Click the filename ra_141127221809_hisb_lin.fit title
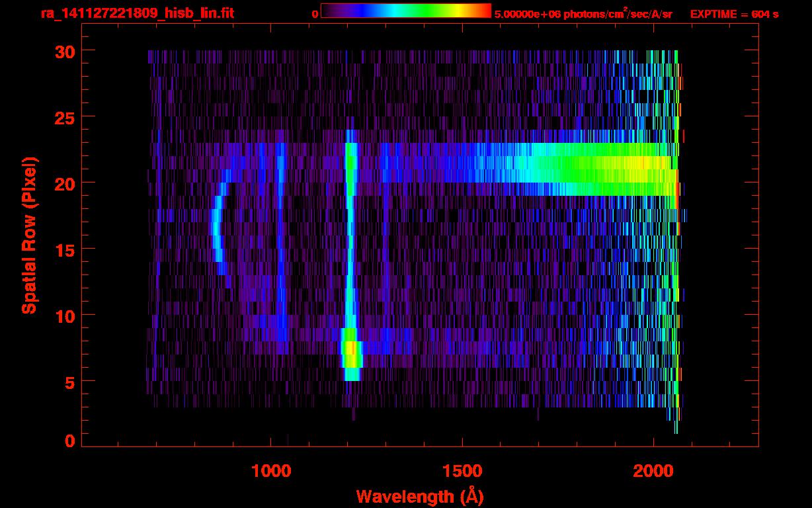This screenshot has height=508, width=812. pyautogui.click(x=137, y=13)
